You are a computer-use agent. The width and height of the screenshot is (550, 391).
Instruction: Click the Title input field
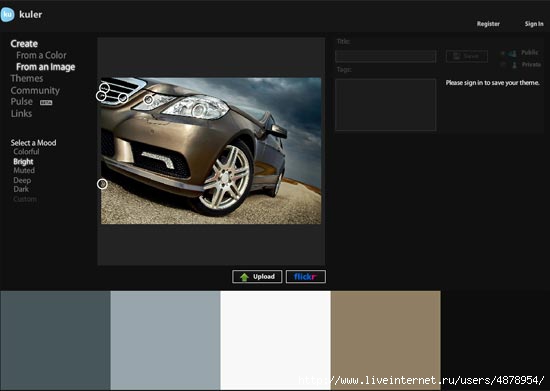[x=385, y=56]
